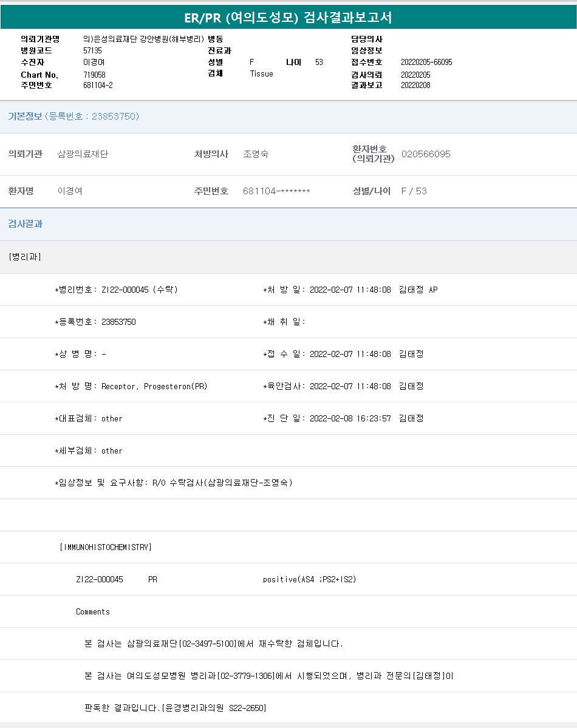Click the 검사결과 section heading

[x=26, y=224]
